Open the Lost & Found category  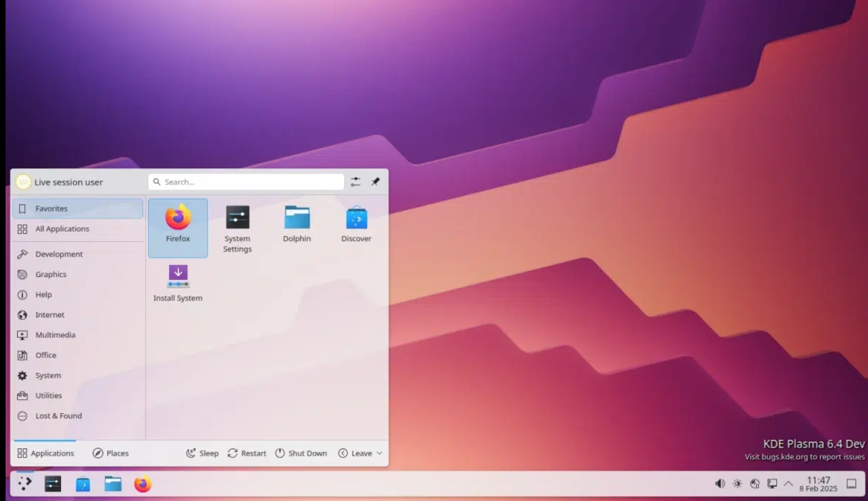coord(78,416)
